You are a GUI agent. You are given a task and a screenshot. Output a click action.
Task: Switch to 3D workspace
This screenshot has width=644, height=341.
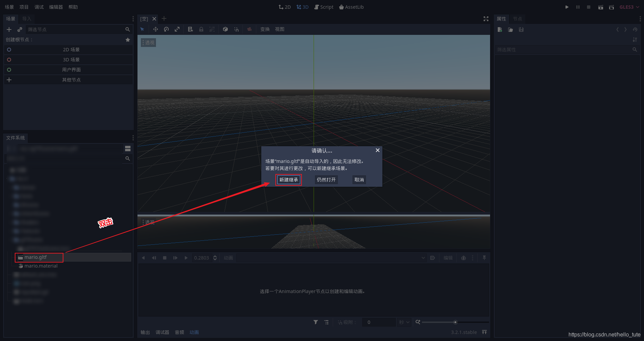point(303,7)
